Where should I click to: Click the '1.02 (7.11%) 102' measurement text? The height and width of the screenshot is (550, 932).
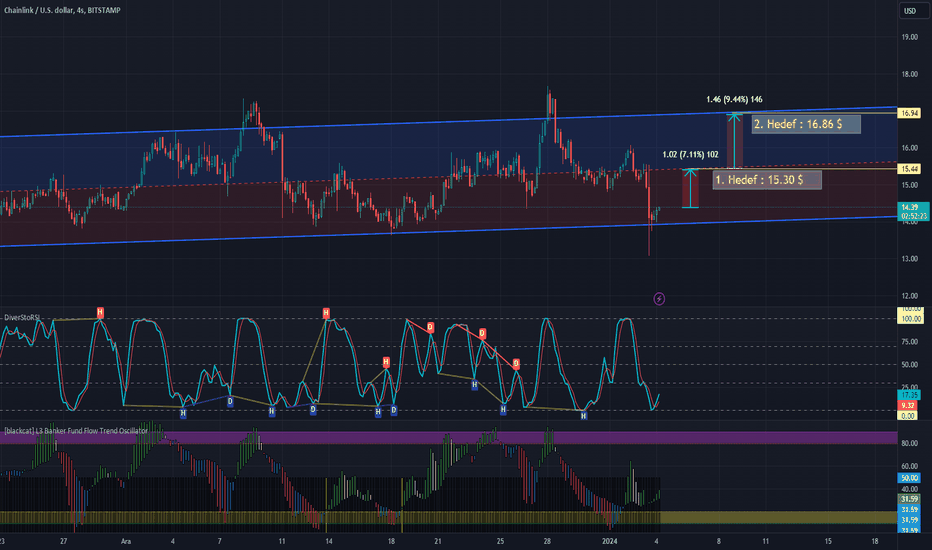[x=690, y=155]
